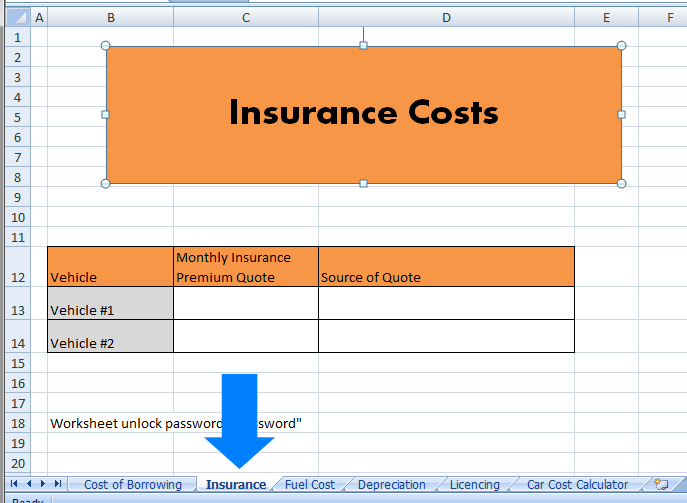
Task: Select column A header
Action: point(39,18)
